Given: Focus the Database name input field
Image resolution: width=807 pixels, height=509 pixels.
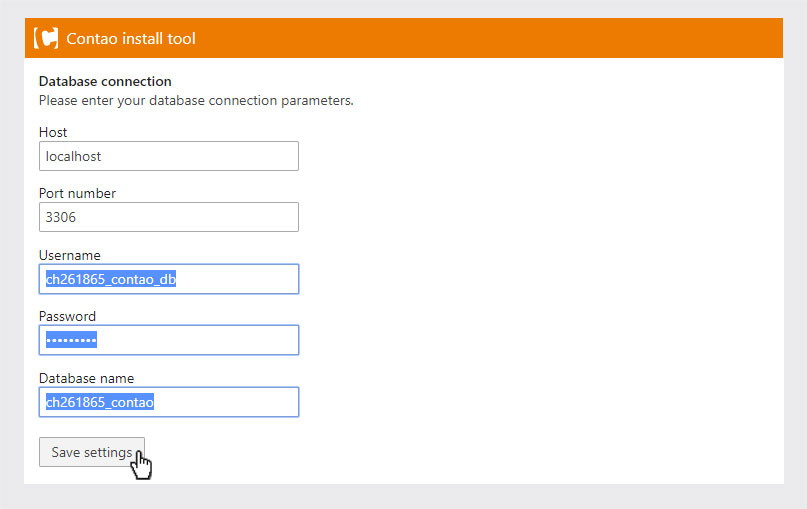Looking at the screenshot, I should (x=169, y=402).
